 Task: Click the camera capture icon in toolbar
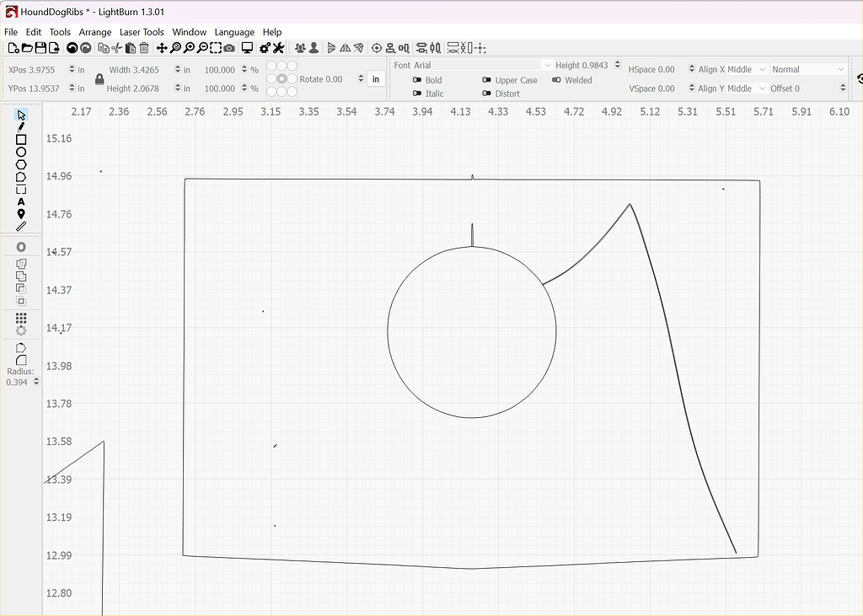(229, 49)
